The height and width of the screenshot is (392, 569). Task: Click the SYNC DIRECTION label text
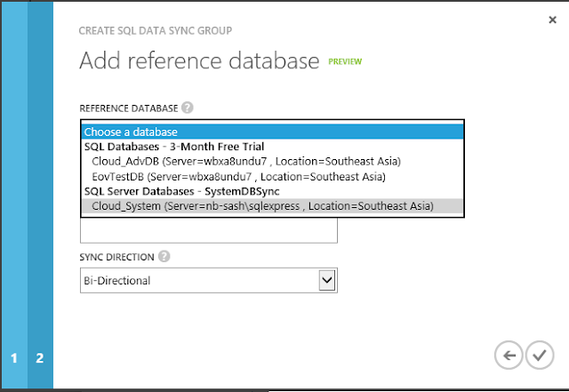(x=116, y=258)
